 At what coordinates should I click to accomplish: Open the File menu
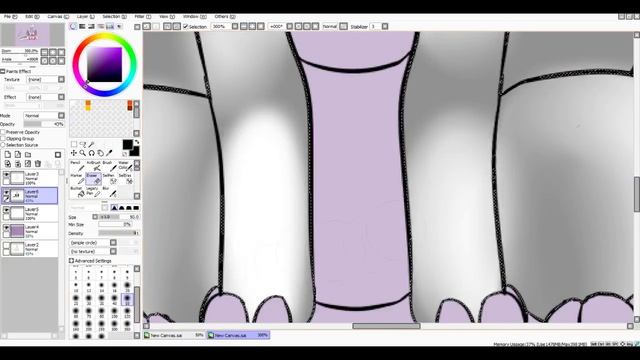[11, 17]
